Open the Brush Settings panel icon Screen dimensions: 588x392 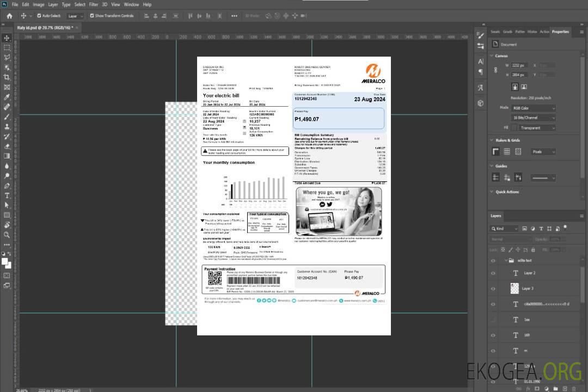tap(481, 35)
